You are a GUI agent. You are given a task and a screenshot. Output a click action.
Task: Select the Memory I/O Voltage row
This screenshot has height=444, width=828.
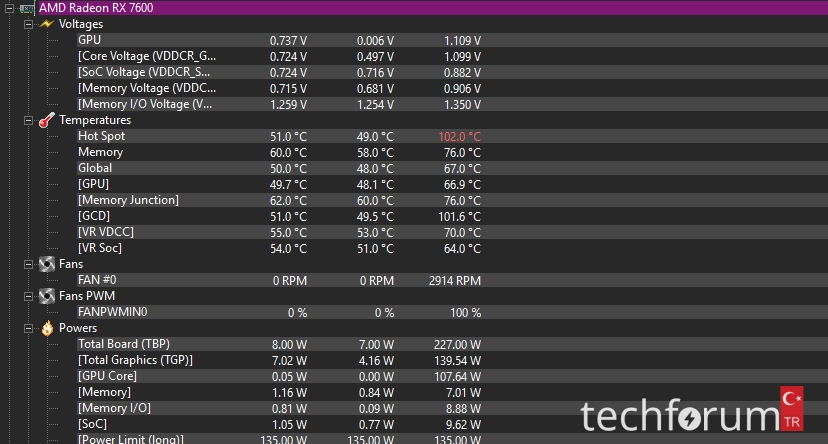coord(452,104)
